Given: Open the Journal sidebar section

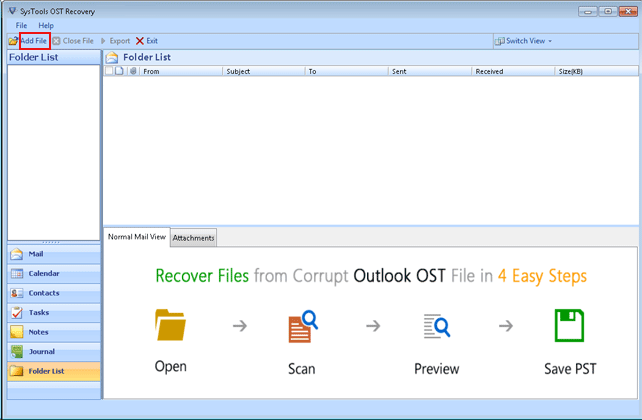Looking at the screenshot, I should (54, 352).
